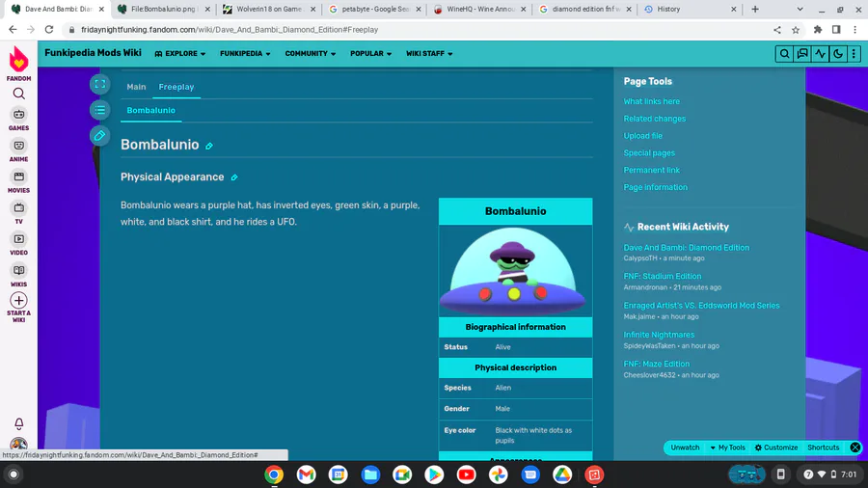The image size is (868, 488).
Task: Edit the Bombalunio section pencil icon
Action: [x=209, y=146]
